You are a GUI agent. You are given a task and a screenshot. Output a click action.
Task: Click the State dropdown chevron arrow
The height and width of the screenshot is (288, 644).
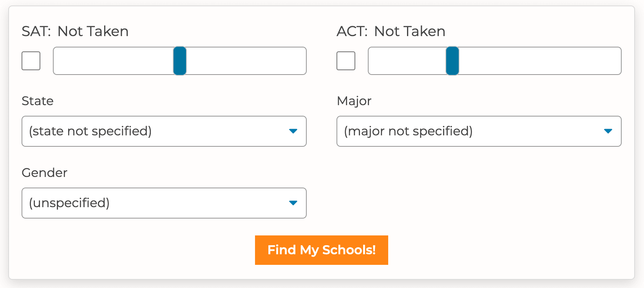(293, 131)
